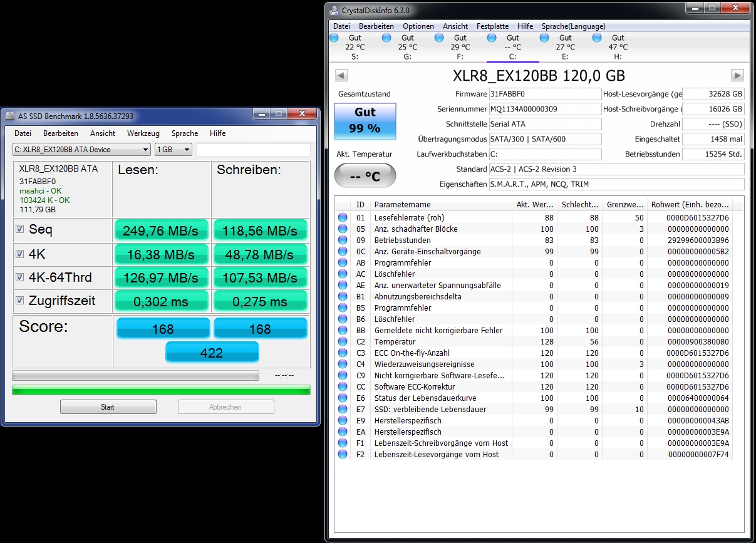Uncheck the 4K benchmark checkbox
The height and width of the screenshot is (543, 756).
coord(20,254)
